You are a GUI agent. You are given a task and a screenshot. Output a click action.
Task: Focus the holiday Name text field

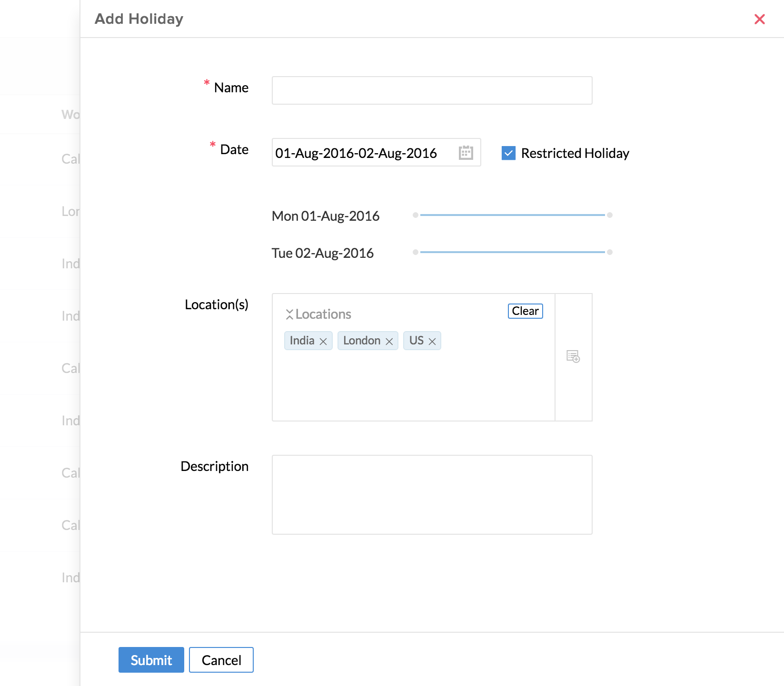(432, 90)
